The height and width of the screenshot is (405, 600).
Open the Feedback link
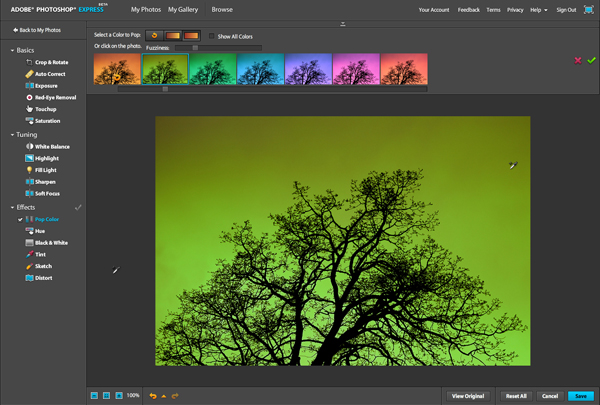[x=469, y=10]
